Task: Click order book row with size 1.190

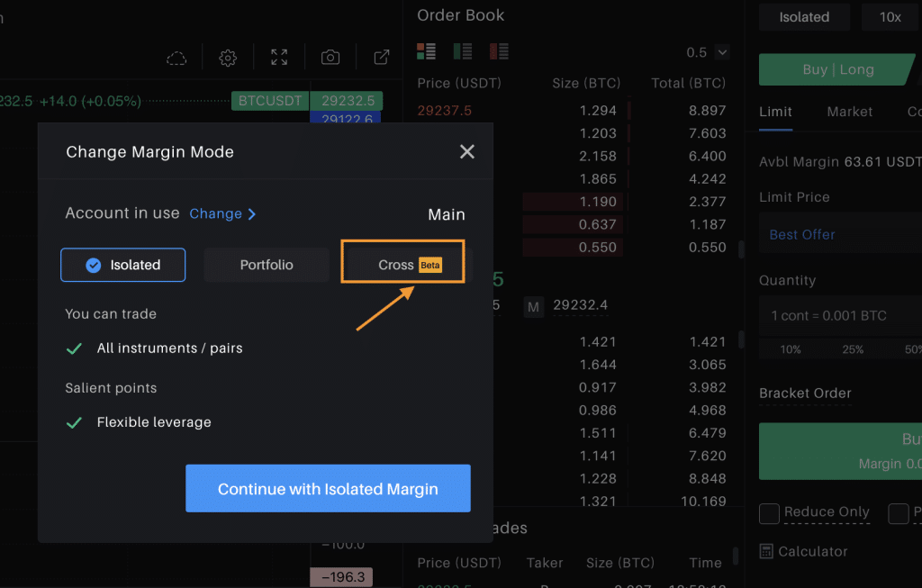Action: 572,202
